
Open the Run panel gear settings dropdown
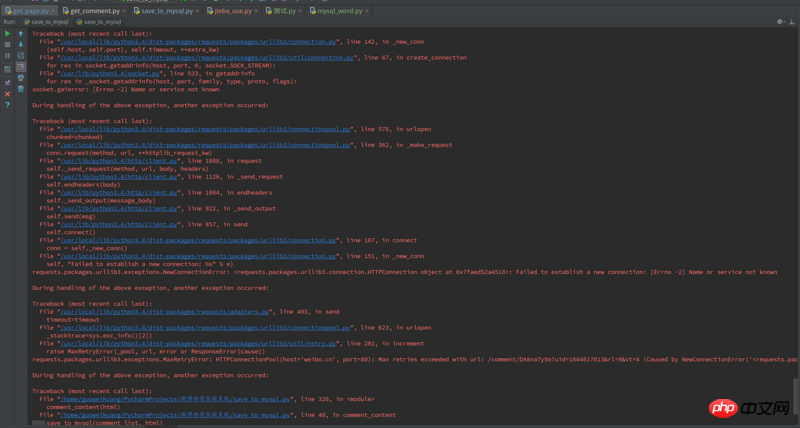(x=781, y=20)
